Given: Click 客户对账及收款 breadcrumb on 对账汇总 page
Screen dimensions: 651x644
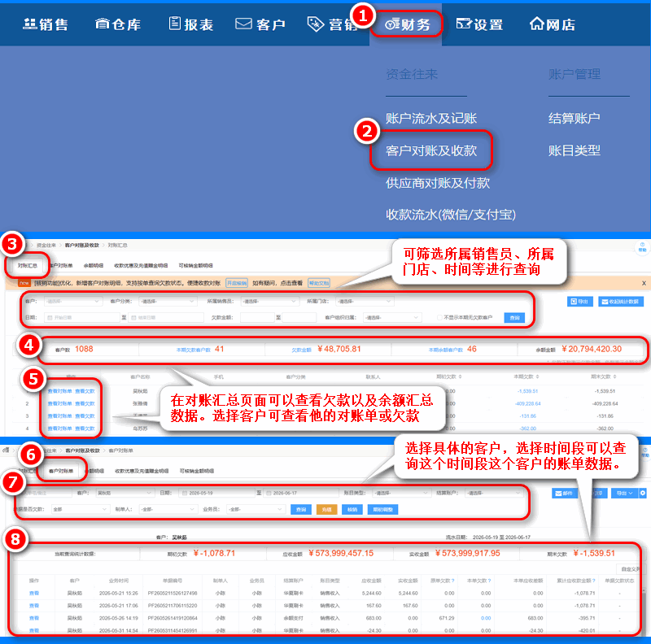Looking at the screenshot, I should pos(82,246).
